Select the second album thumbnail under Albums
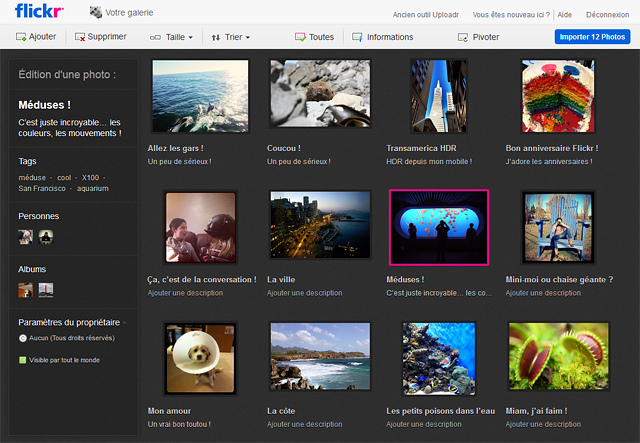The width and height of the screenshot is (640, 443). [x=46, y=290]
